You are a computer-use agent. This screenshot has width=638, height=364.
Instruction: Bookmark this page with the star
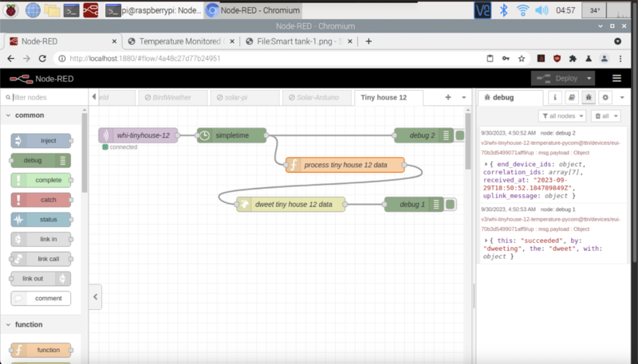[522, 58]
